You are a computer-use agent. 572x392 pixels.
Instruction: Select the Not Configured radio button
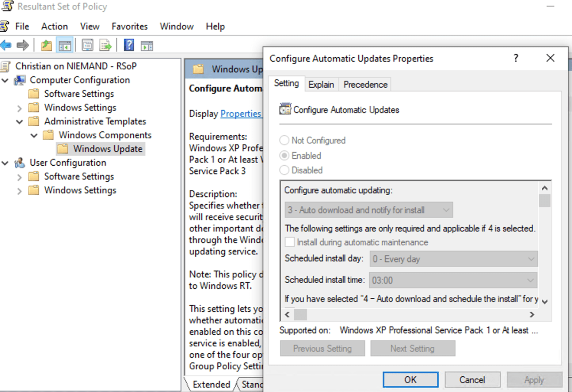[x=284, y=141]
